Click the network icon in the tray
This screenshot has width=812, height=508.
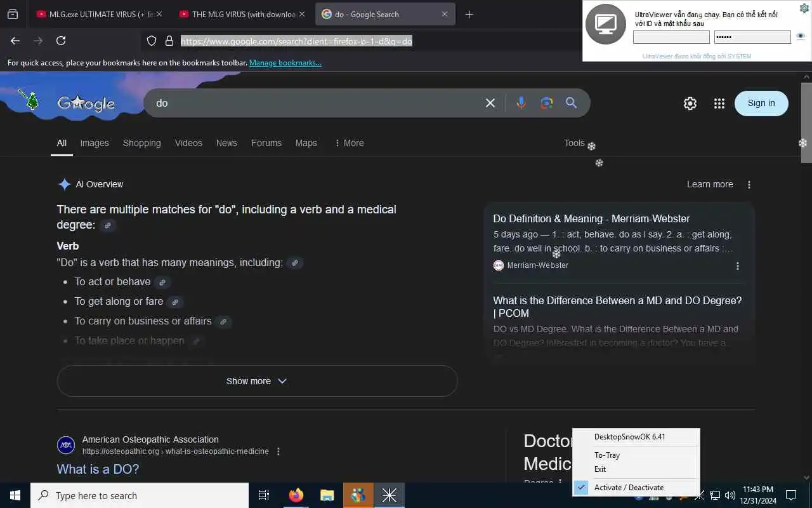[714, 495]
